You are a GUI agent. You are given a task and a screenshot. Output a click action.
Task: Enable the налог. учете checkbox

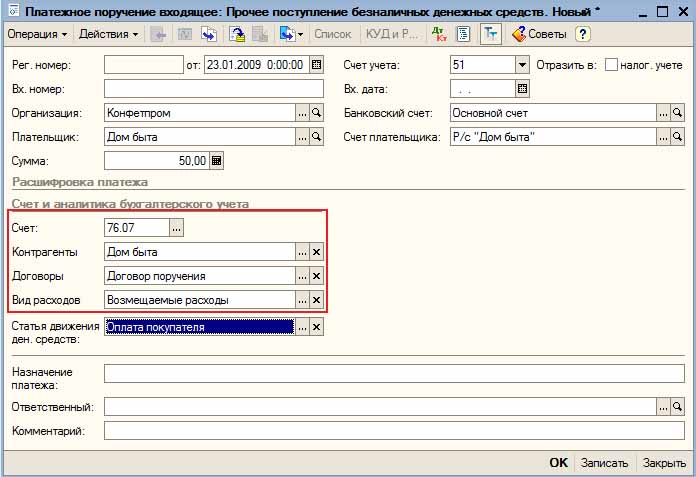(612, 65)
